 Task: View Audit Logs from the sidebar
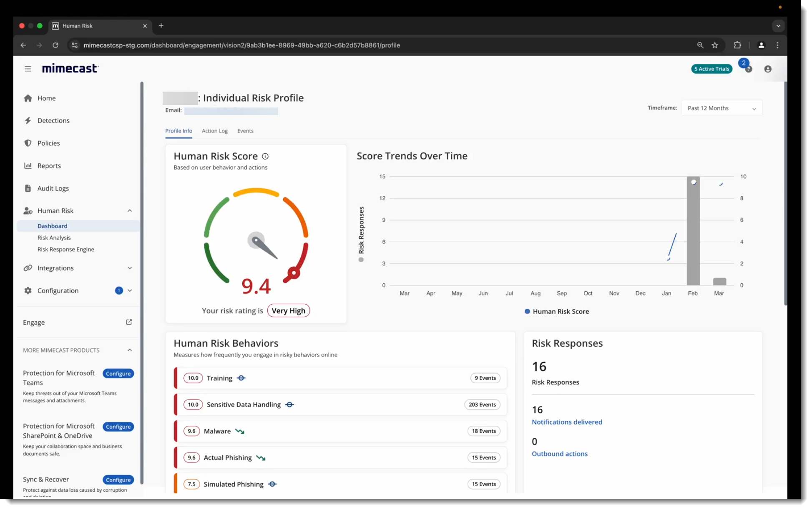pyautogui.click(x=53, y=188)
